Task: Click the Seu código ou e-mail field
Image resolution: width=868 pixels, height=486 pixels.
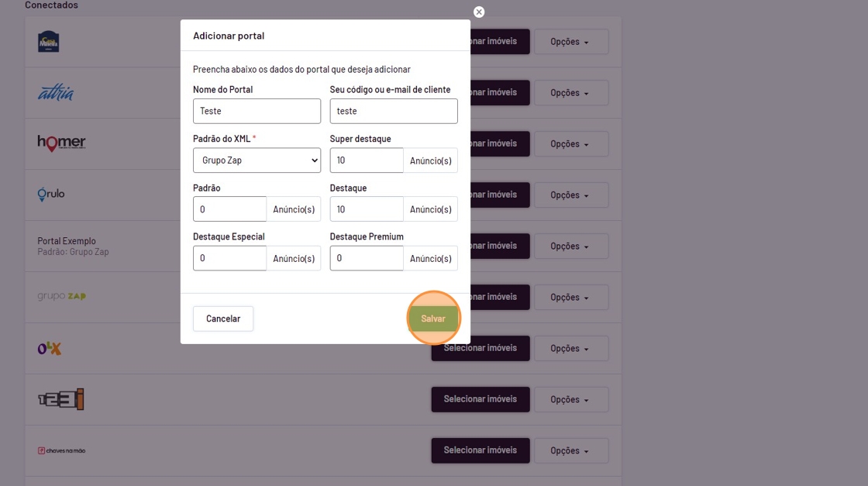Action: tap(394, 111)
